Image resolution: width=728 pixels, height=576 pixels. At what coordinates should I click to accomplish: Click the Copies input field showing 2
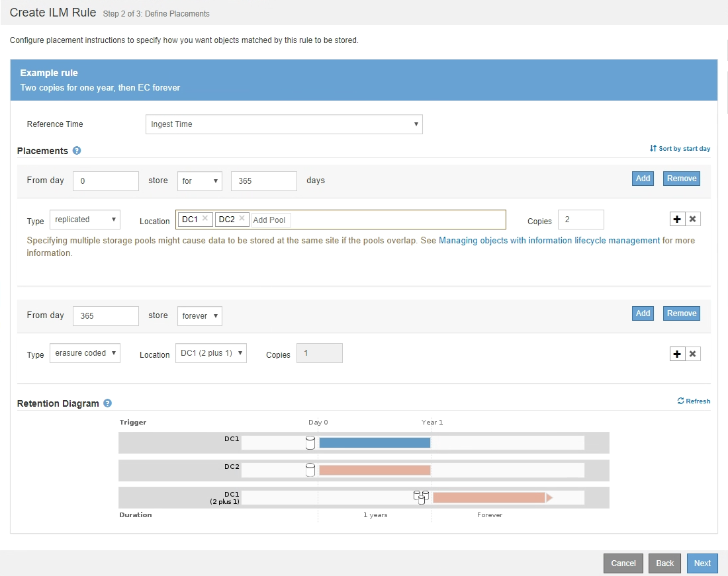(580, 220)
